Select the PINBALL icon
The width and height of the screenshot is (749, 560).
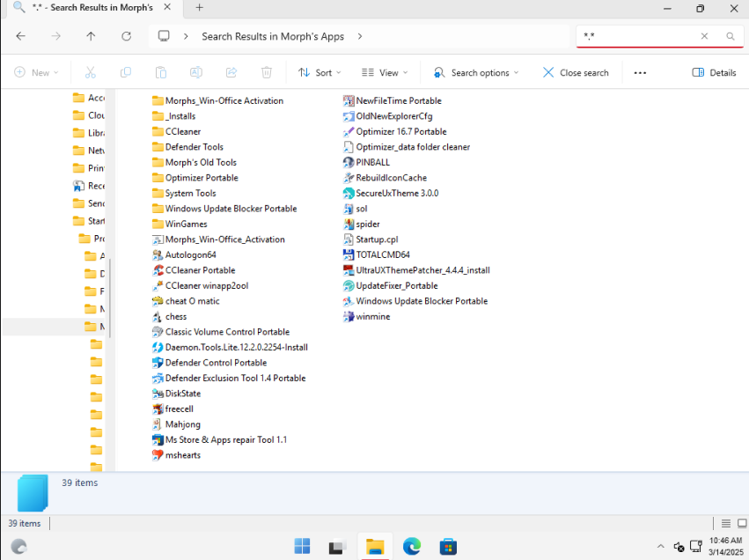[349, 163]
